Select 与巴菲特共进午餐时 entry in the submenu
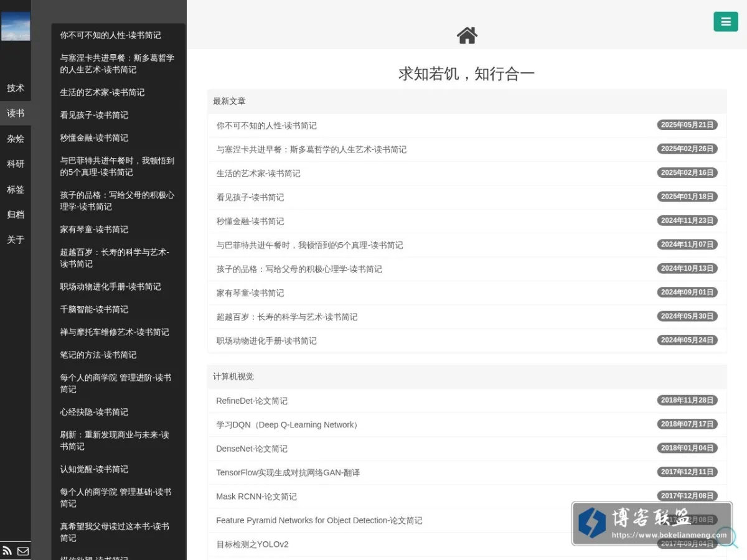This screenshot has height=560, width=747. coord(118,166)
